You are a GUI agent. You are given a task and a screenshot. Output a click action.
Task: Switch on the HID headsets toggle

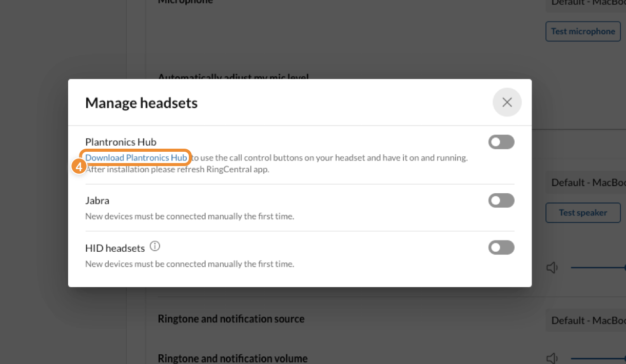click(x=501, y=248)
